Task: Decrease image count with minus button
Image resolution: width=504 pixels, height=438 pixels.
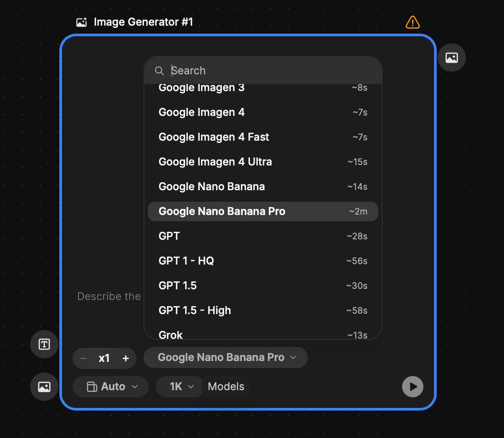Action: click(83, 358)
